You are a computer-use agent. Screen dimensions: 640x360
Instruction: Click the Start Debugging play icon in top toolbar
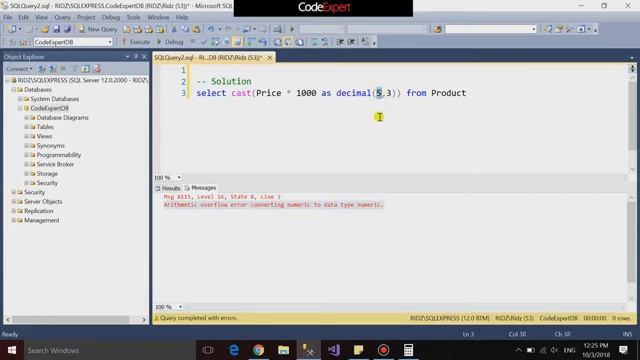click(292, 29)
